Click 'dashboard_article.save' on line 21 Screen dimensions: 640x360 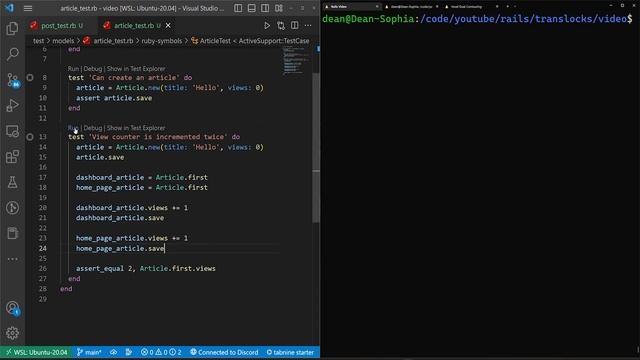coord(120,218)
